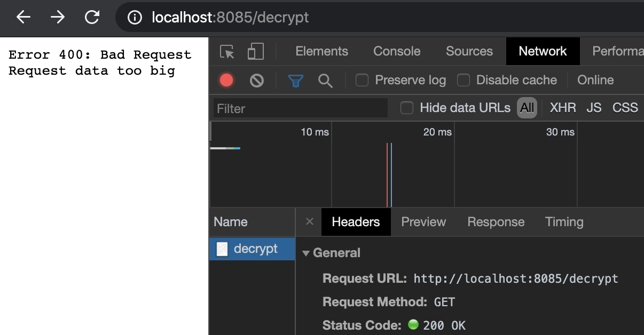Reload the page via the refresh icon
Image resolution: width=644 pixels, height=335 pixels.
(x=91, y=17)
